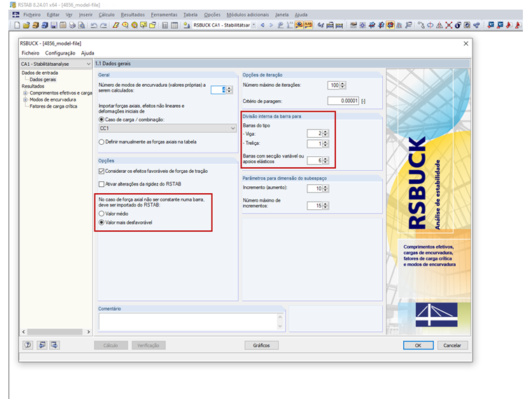
Task: Click the mirror triangle icon in toolbar
Action: [440, 25]
